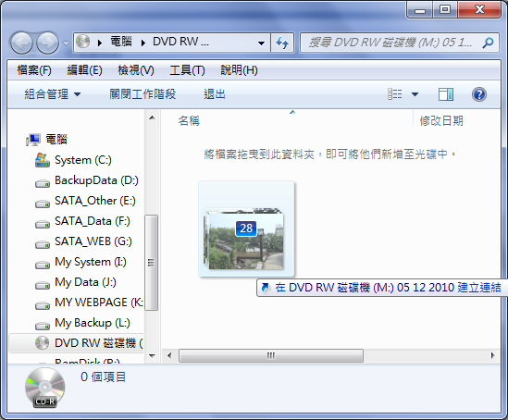Maximize the explorer window

445,10
